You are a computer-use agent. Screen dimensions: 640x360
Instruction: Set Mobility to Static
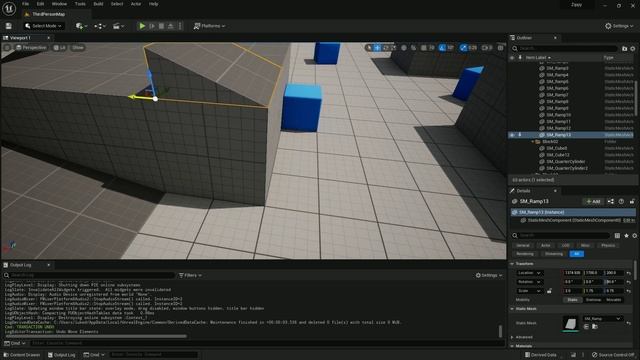[x=572, y=300]
